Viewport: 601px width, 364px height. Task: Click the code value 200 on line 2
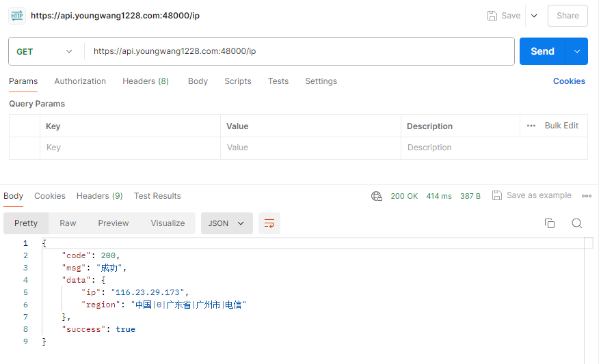pyautogui.click(x=108, y=255)
